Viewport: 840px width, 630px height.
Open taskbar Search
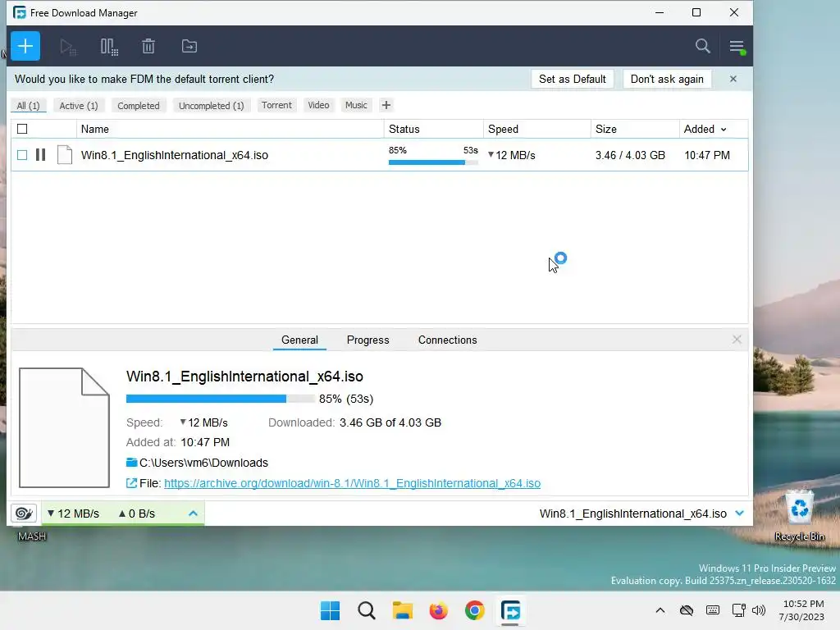pos(367,610)
